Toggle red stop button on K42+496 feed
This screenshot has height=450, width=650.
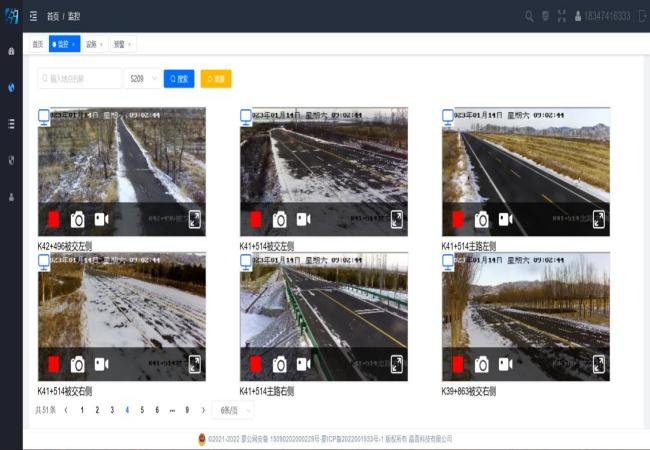[54, 219]
